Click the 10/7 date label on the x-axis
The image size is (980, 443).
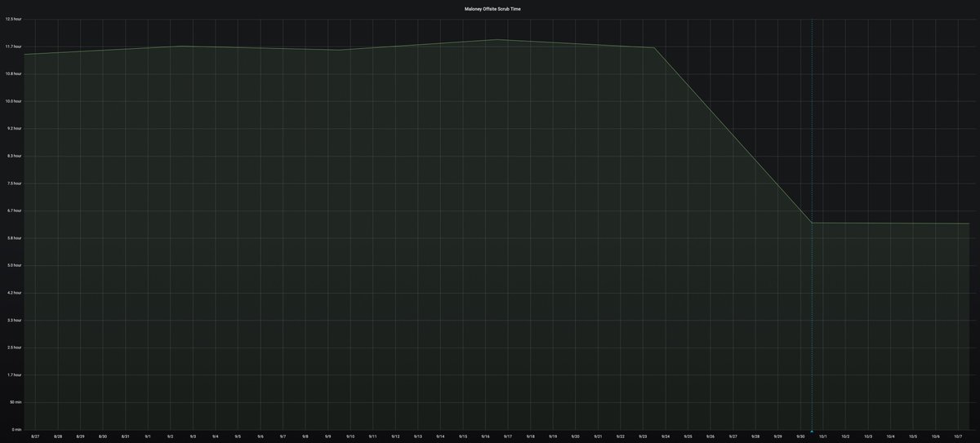click(958, 437)
